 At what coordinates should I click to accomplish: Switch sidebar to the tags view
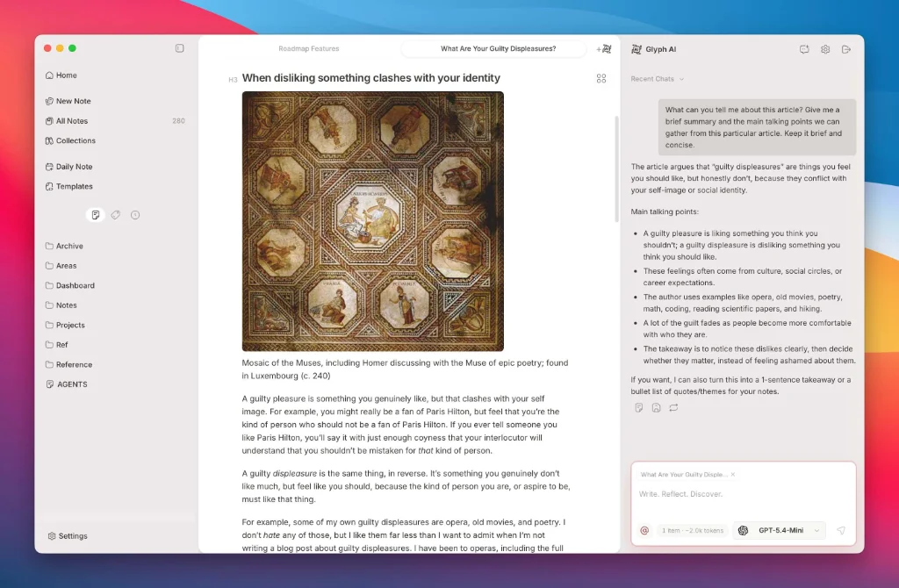click(x=115, y=215)
